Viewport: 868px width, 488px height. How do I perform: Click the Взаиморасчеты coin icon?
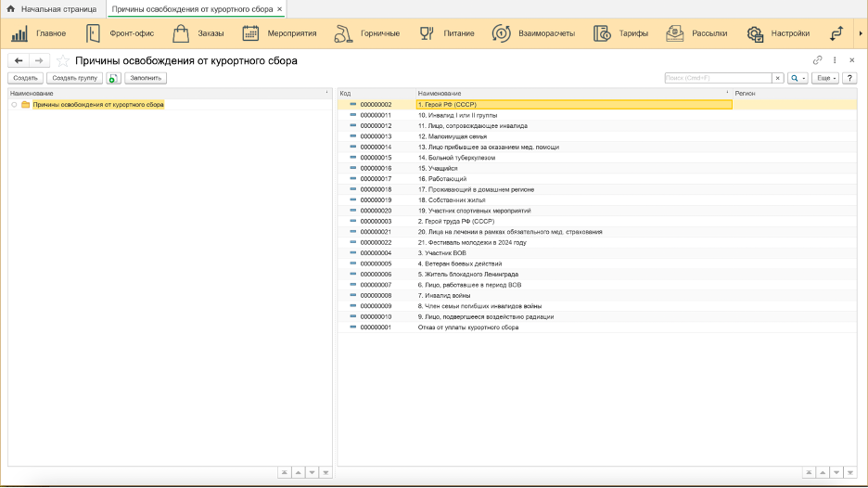(501, 33)
